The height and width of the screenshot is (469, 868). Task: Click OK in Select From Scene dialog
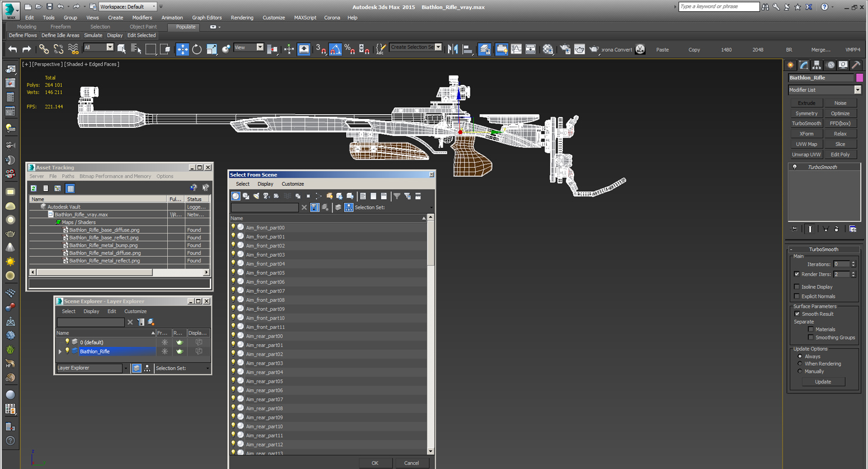(x=375, y=463)
